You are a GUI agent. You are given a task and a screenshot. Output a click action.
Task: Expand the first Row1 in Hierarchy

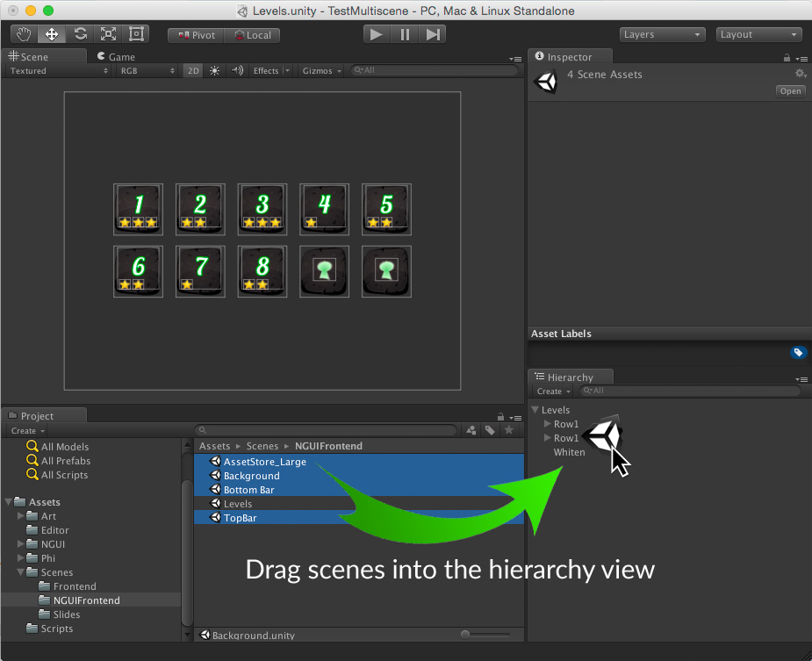click(548, 423)
